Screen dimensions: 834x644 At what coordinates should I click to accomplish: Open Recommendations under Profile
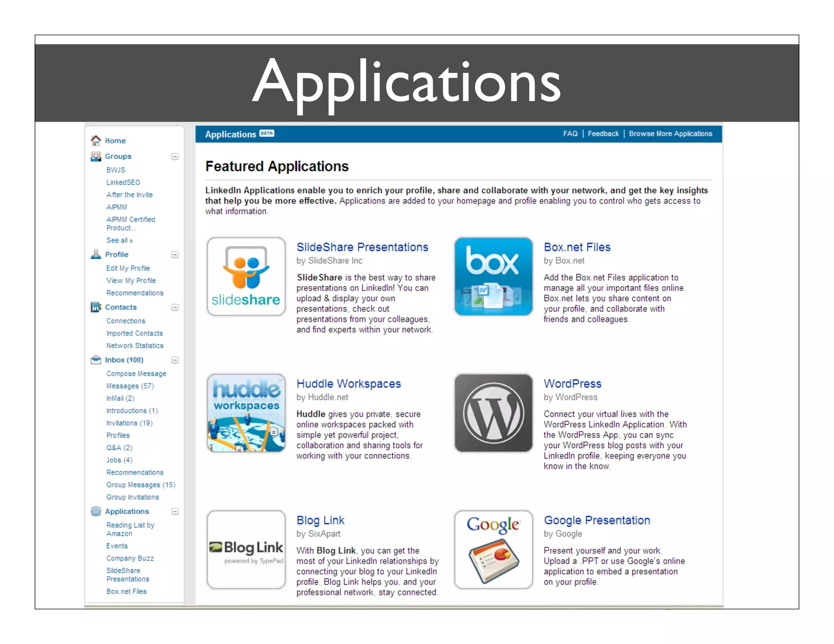pos(135,293)
